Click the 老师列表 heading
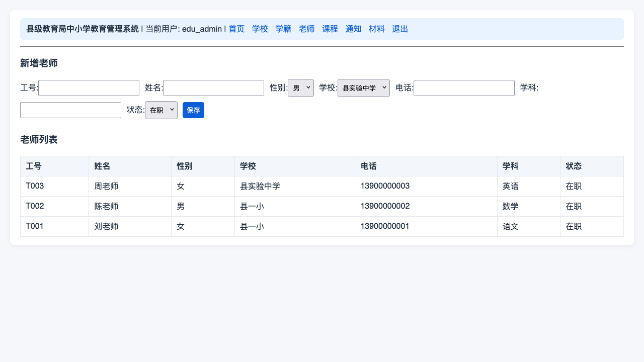This screenshot has height=362, width=644. (39, 140)
